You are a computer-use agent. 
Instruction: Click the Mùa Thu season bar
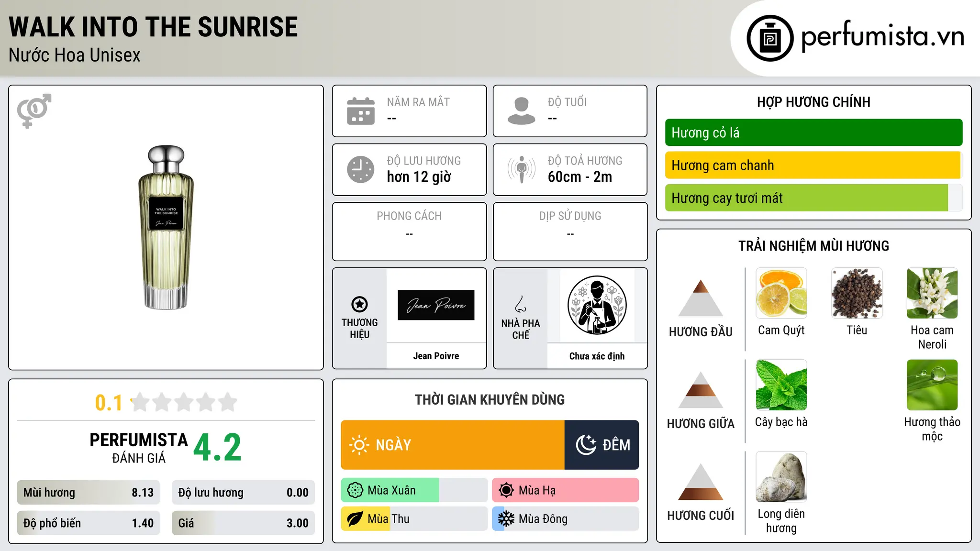point(414,519)
